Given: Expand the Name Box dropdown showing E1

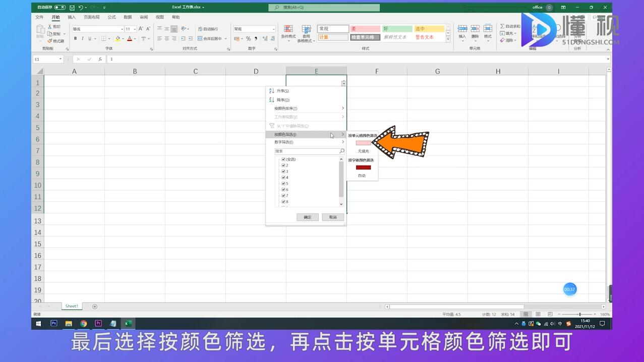Looking at the screenshot, I should coord(60,59).
